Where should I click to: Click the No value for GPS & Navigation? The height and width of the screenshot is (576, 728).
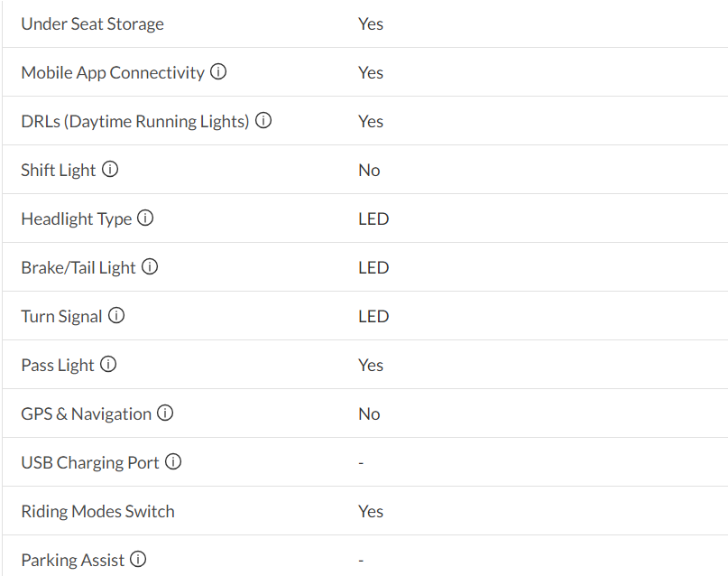click(369, 413)
